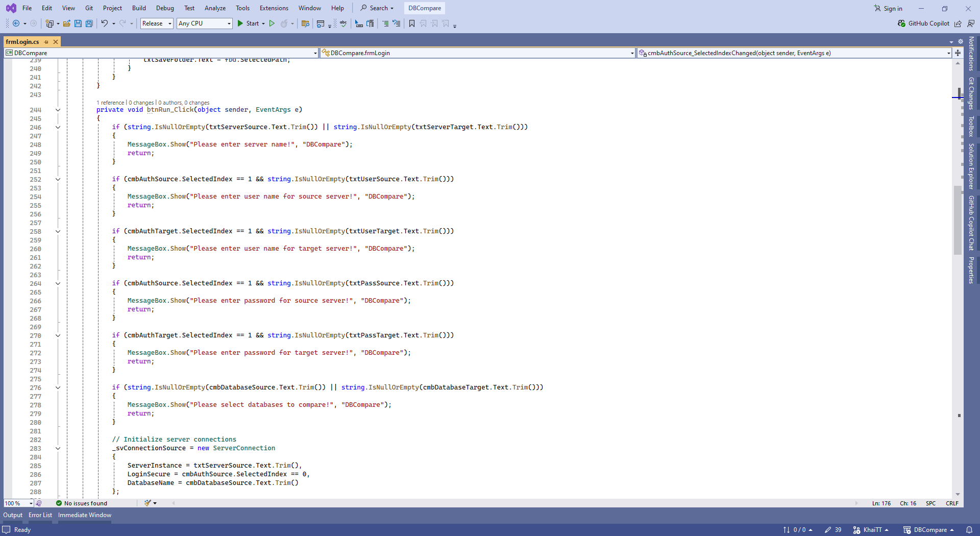Open the Git Changes side panel tab
Viewport: 980px width, 536px height.
click(x=971, y=93)
